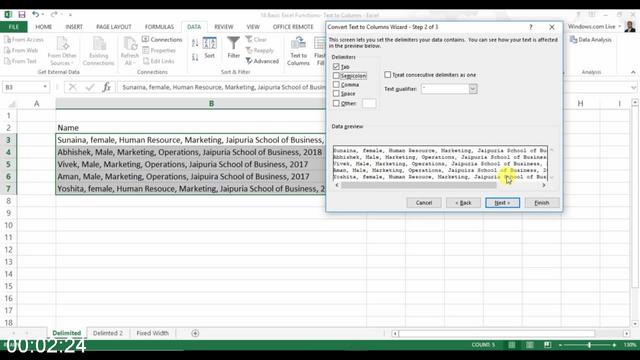Collapse the ribbon with the arrow

tap(633, 72)
